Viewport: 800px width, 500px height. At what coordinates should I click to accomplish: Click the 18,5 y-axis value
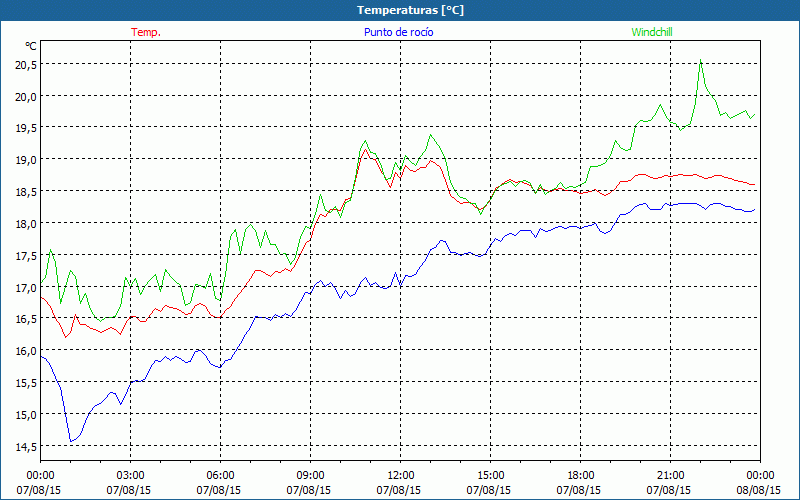pos(26,191)
